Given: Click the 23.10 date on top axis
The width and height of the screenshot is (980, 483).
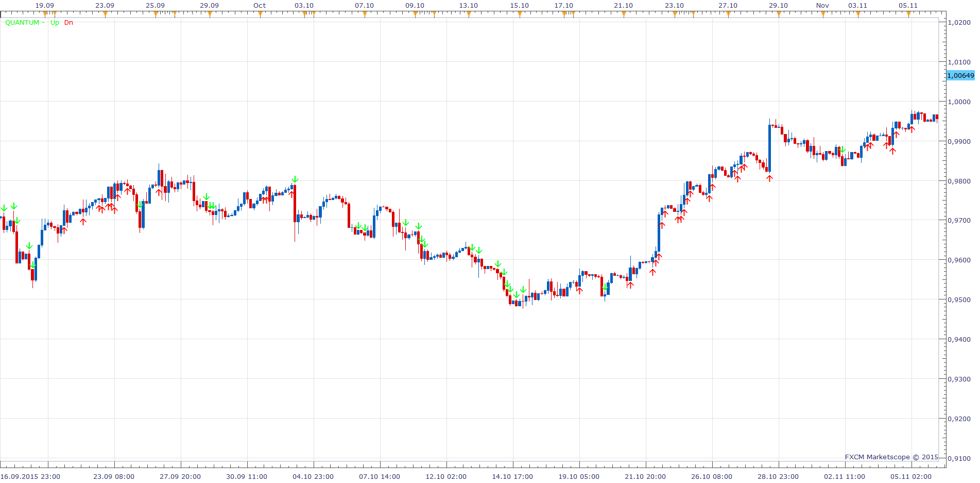Looking at the screenshot, I should pos(674,6).
